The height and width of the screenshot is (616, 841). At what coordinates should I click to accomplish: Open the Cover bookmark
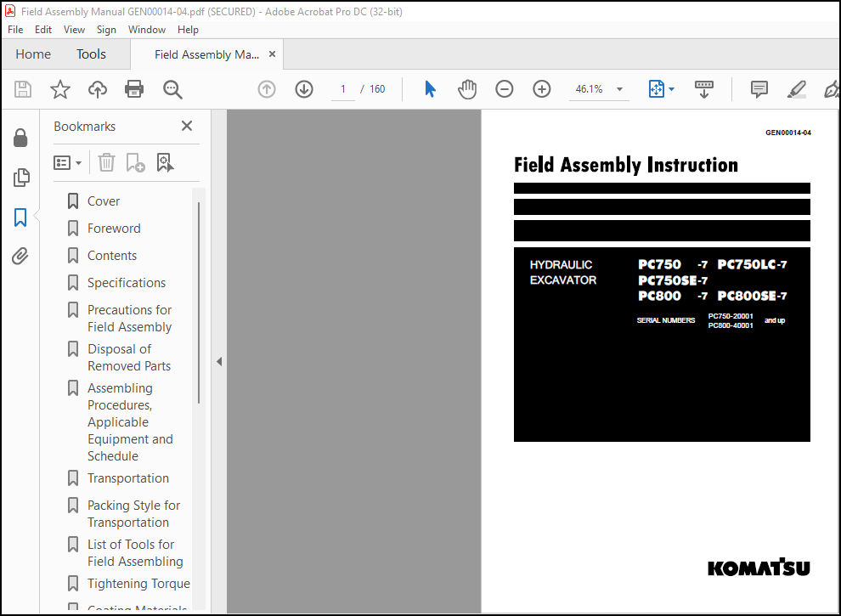coord(104,201)
